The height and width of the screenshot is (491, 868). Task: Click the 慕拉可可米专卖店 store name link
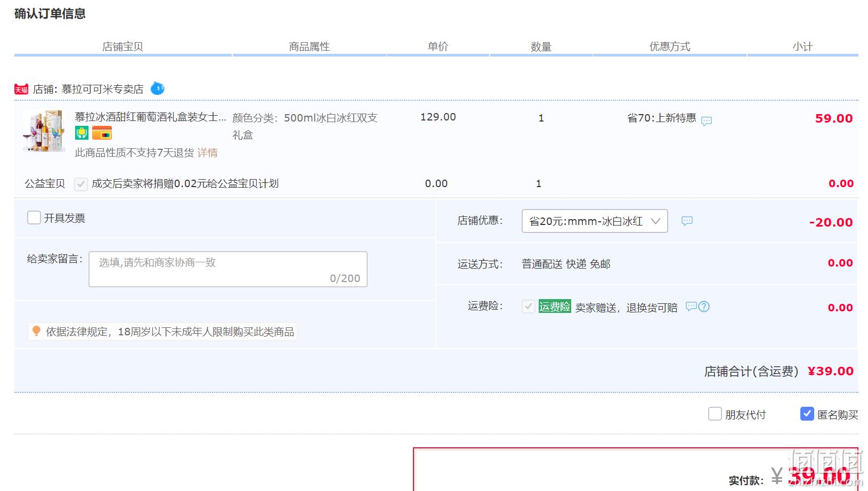(x=103, y=89)
